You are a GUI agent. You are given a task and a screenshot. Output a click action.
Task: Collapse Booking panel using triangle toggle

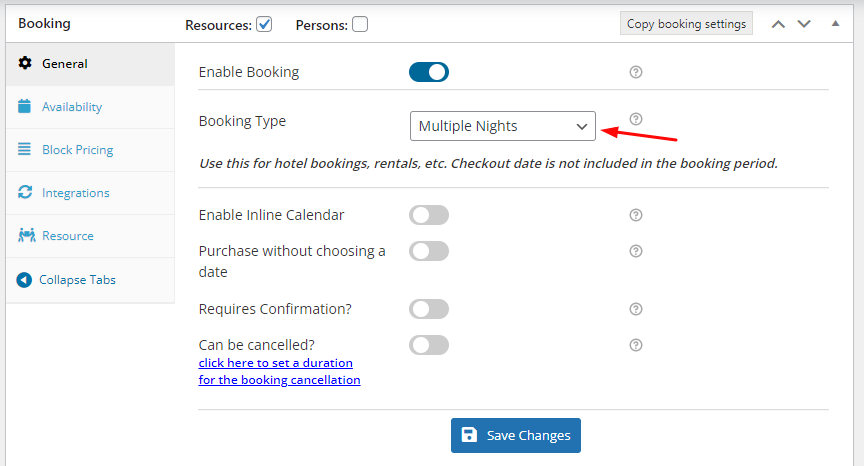click(x=835, y=23)
